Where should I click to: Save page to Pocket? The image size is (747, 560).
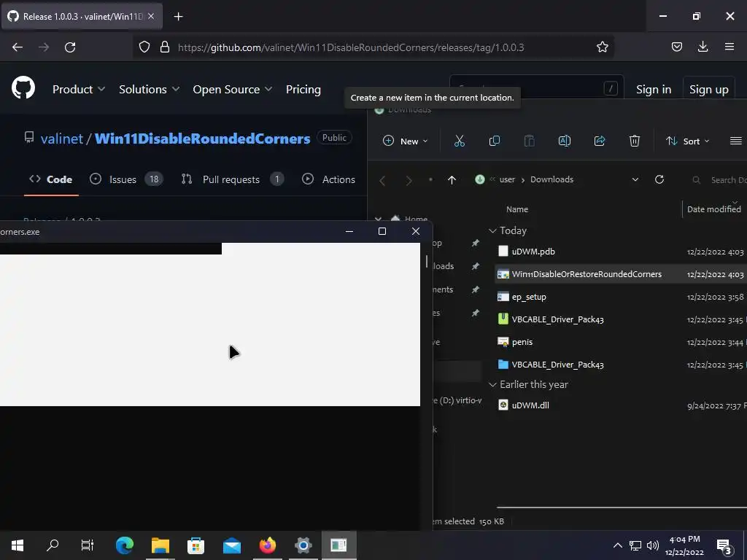pos(677,47)
